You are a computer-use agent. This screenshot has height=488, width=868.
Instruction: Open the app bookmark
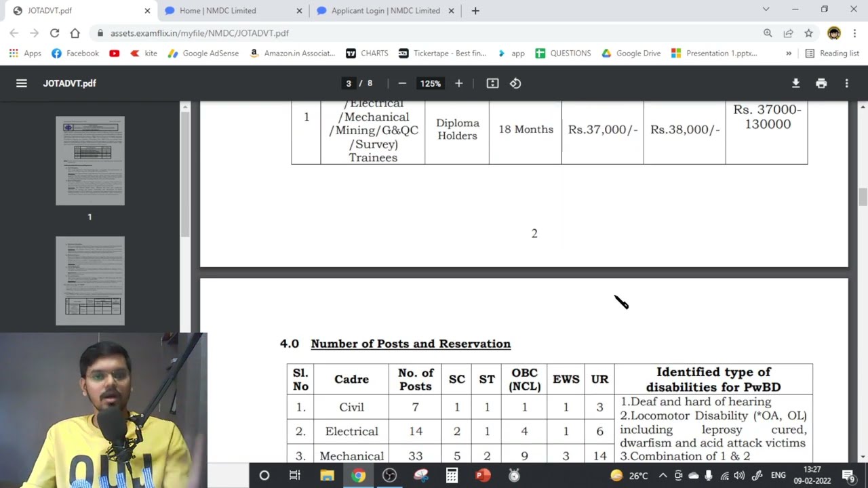[x=511, y=54]
